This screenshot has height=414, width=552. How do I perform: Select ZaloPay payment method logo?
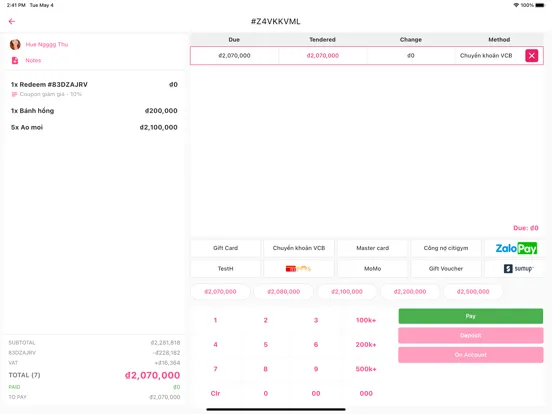pyautogui.click(x=515, y=248)
